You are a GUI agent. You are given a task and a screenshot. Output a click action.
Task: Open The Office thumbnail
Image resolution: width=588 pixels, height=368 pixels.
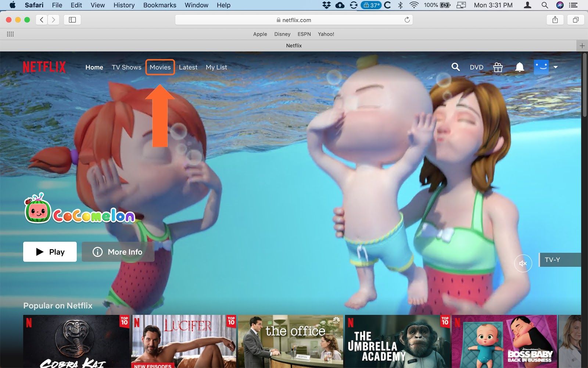[291, 342]
